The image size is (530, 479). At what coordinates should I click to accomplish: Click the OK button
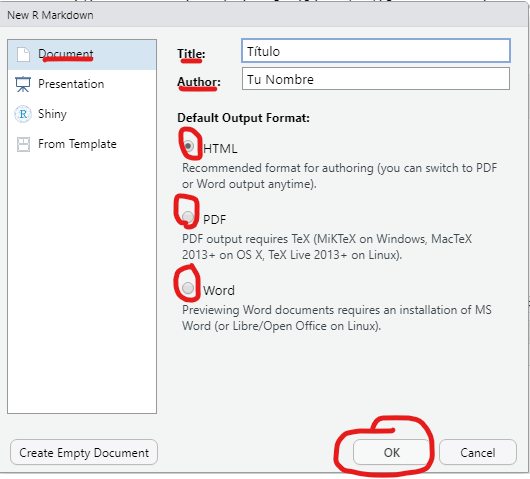391,452
